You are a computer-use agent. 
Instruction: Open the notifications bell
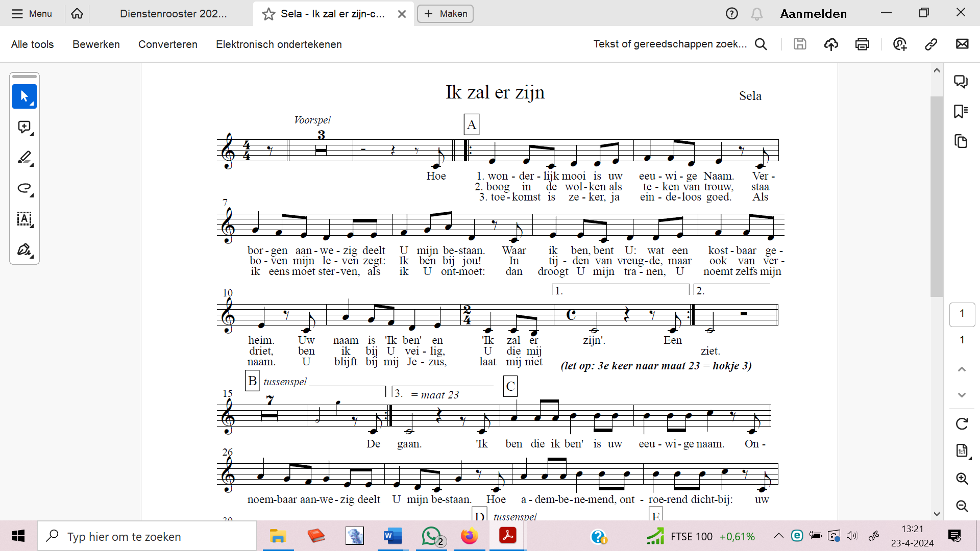tap(757, 14)
